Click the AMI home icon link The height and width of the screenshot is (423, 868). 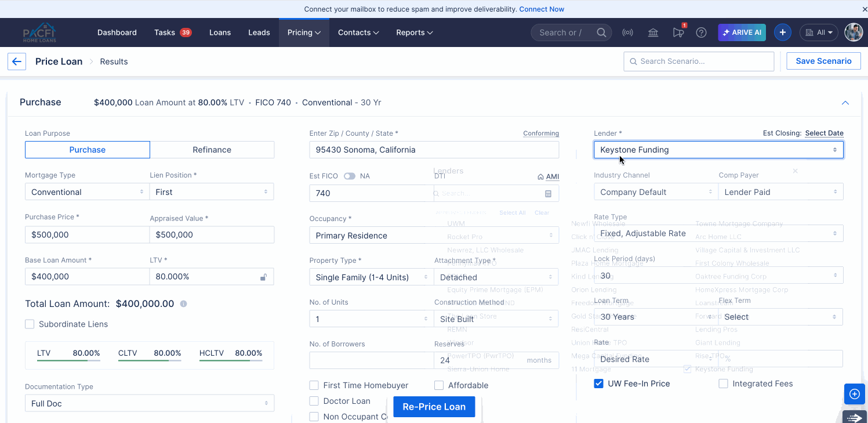pos(549,176)
